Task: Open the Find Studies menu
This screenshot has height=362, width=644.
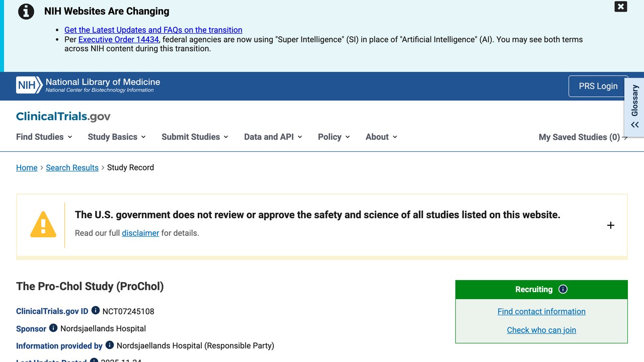Action: coord(44,137)
